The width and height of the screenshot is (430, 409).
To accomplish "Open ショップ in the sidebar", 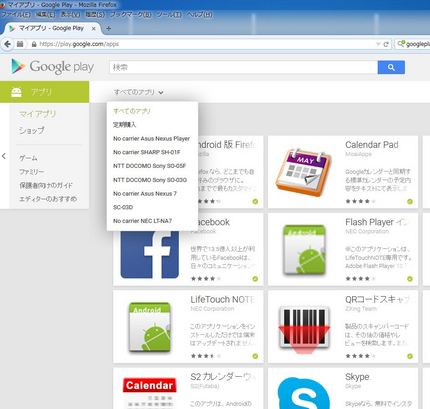I will coord(31,130).
